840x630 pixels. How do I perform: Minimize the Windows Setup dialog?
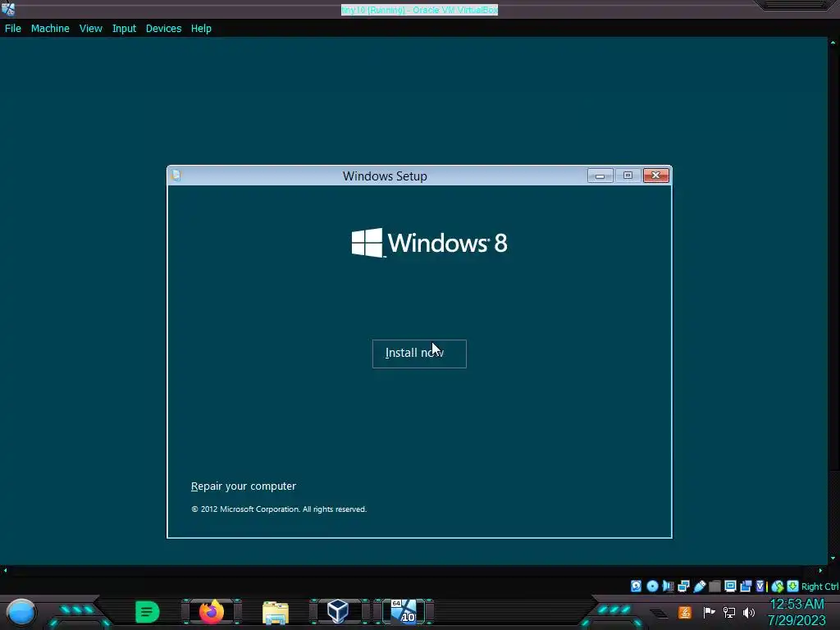click(600, 176)
